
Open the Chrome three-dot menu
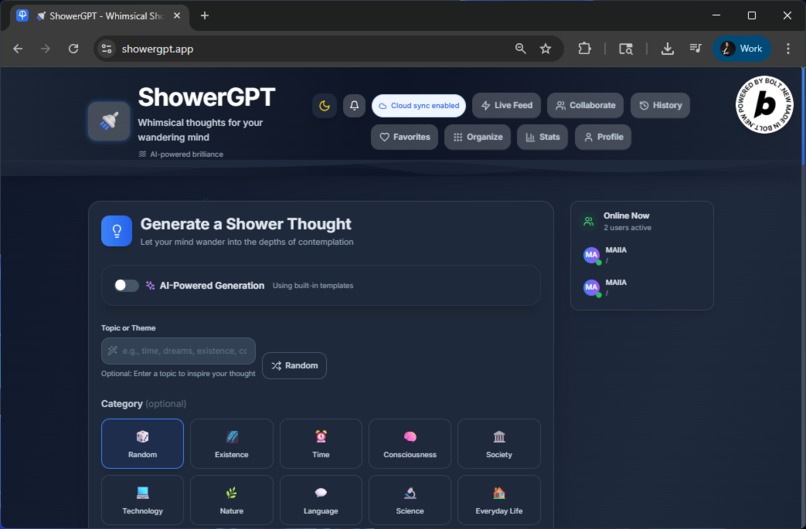(x=788, y=49)
